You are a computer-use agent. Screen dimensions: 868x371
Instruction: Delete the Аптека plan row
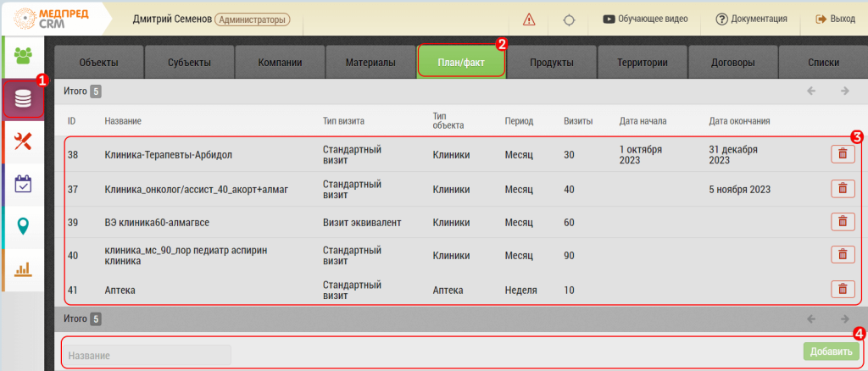(842, 290)
